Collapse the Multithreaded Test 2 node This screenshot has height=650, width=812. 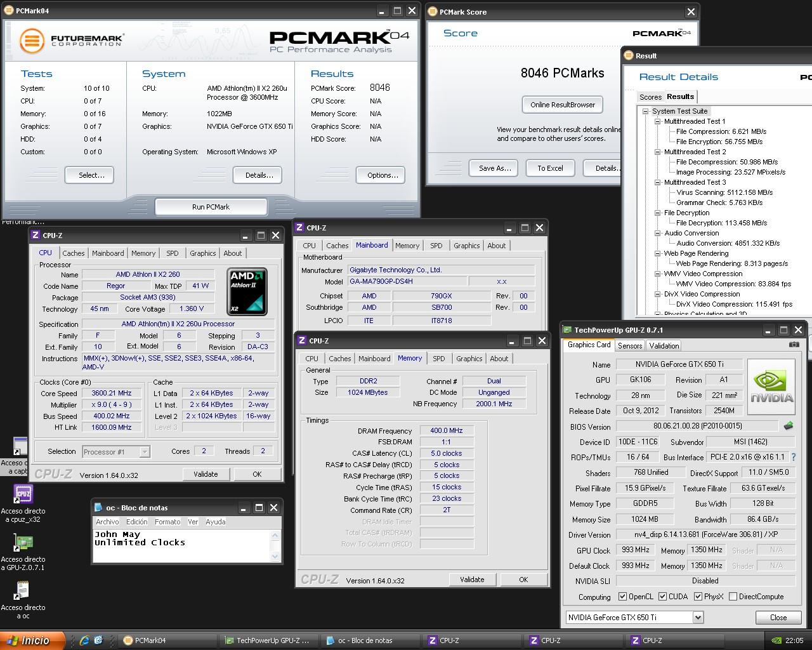pos(658,152)
